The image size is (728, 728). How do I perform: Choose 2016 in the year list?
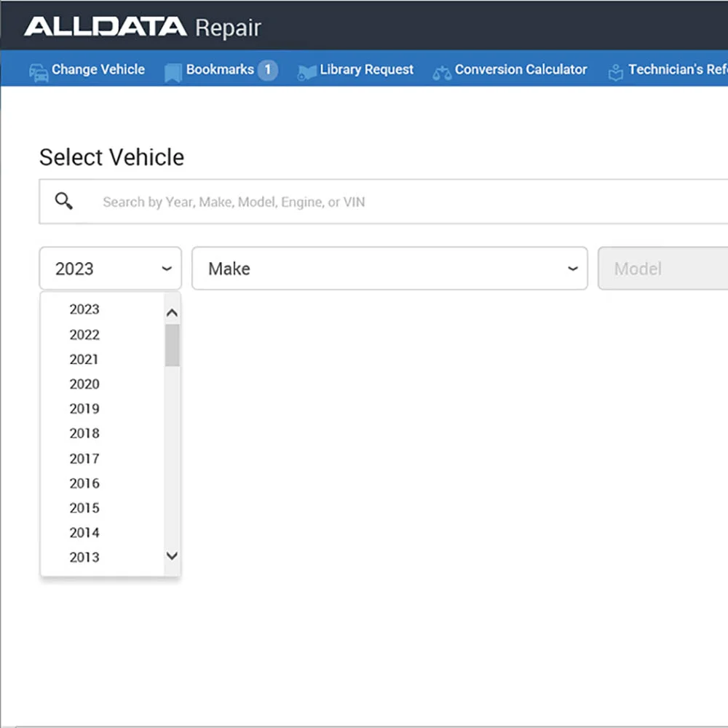click(x=84, y=483)
